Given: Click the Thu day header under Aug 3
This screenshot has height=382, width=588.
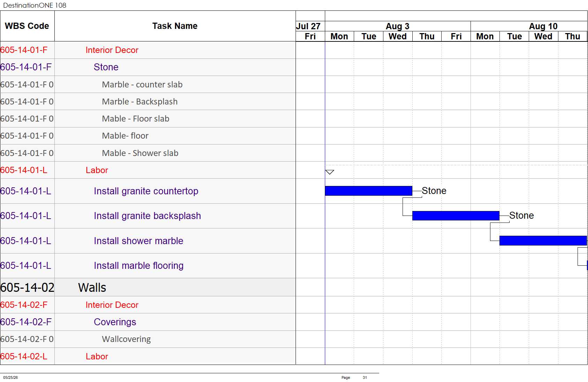Looking at the screenshot, I should coord(427,36).
